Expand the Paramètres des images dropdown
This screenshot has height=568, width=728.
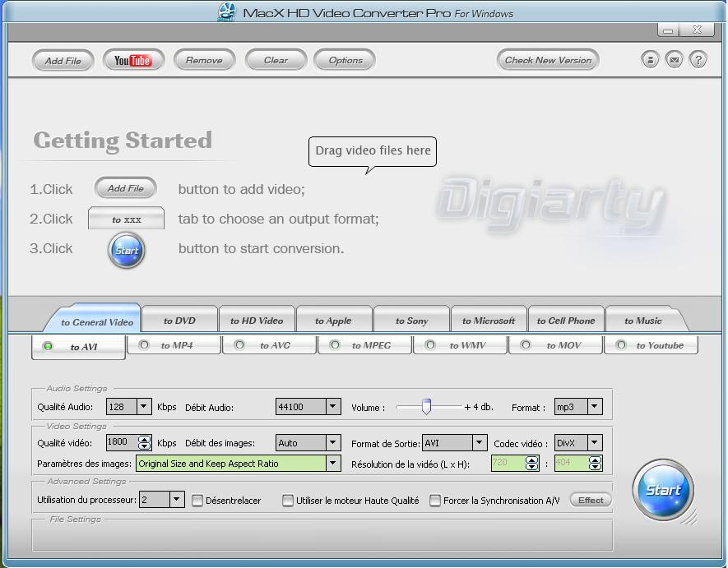333,463
